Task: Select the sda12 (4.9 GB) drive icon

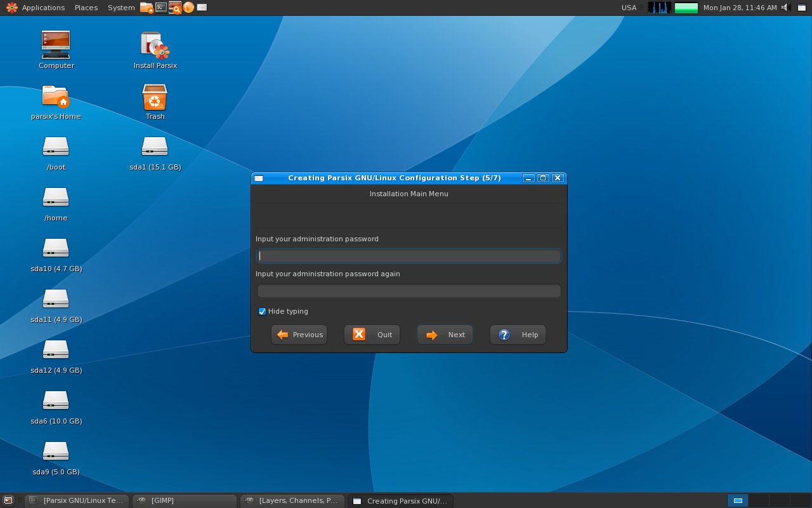Action: point(56,350)
